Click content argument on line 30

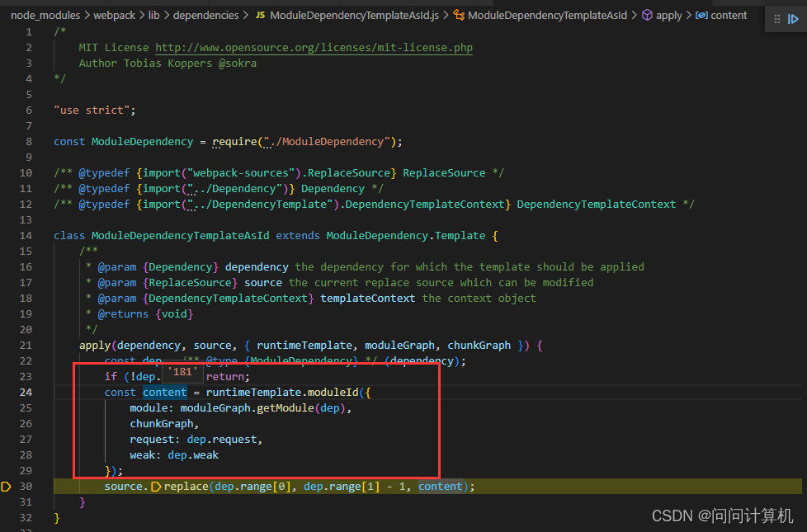pyautogui.click(x=440, y=486)
